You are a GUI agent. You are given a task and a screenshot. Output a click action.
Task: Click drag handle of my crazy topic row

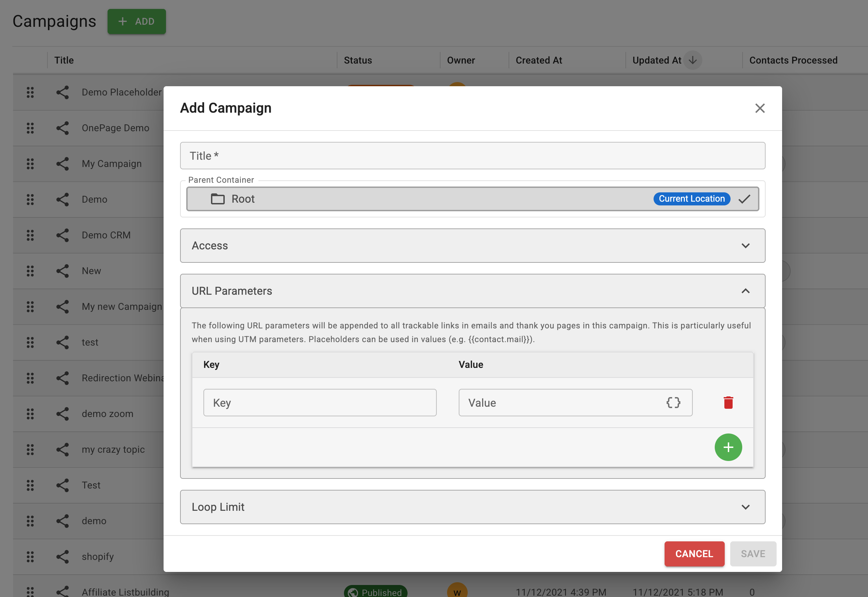coord(30,449)
